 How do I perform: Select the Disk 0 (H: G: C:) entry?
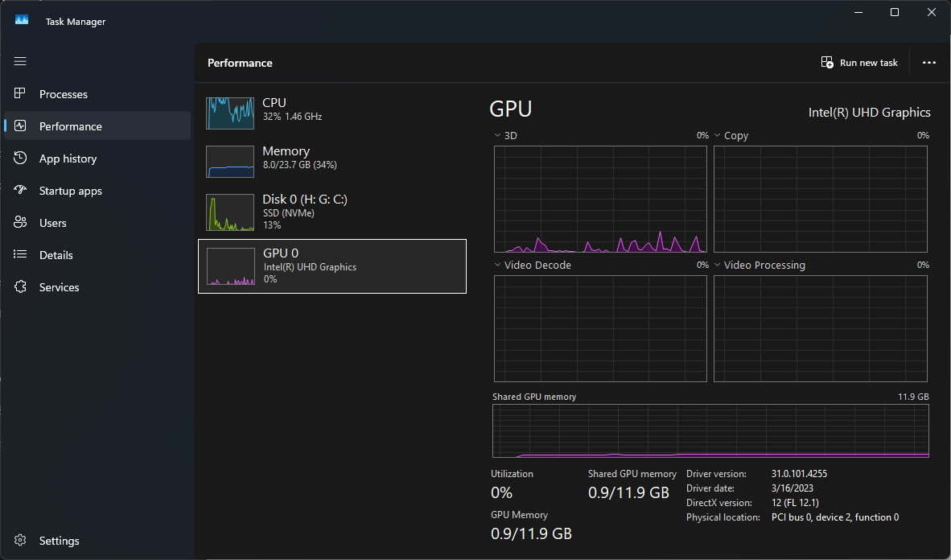[332, 212]
